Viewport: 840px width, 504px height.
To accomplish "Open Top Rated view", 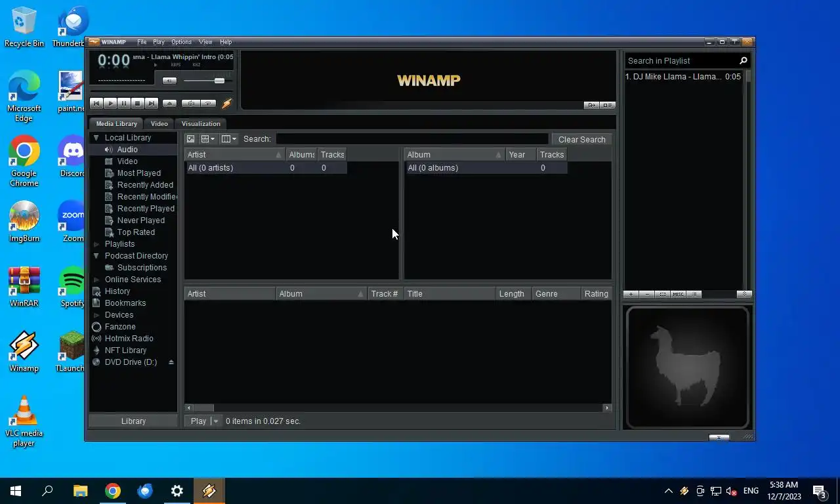I will [x=136, y=232].
